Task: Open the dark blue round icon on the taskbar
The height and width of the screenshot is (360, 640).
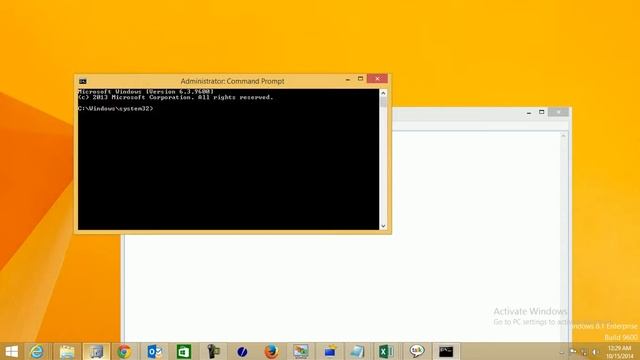Action: [x=242, y=351]
